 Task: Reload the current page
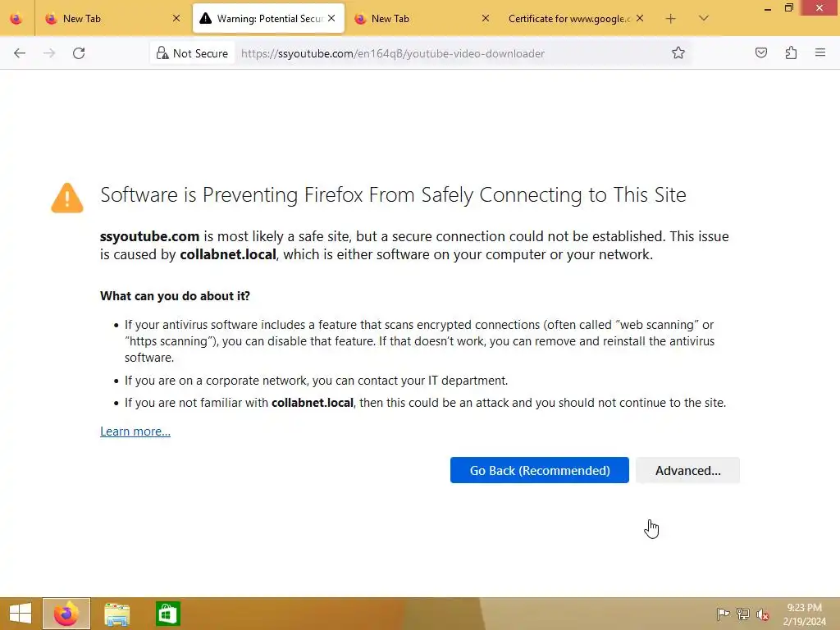(79, 53)
